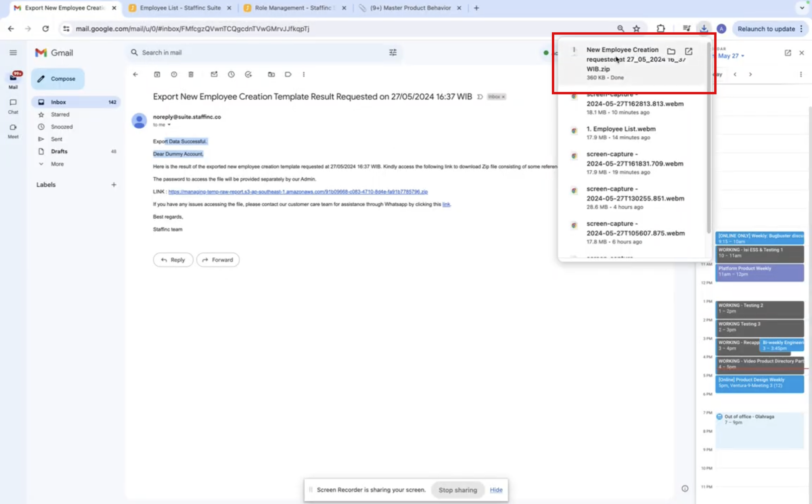
Task: Open the amazonaws zip download link
Action: click(298, 192)
